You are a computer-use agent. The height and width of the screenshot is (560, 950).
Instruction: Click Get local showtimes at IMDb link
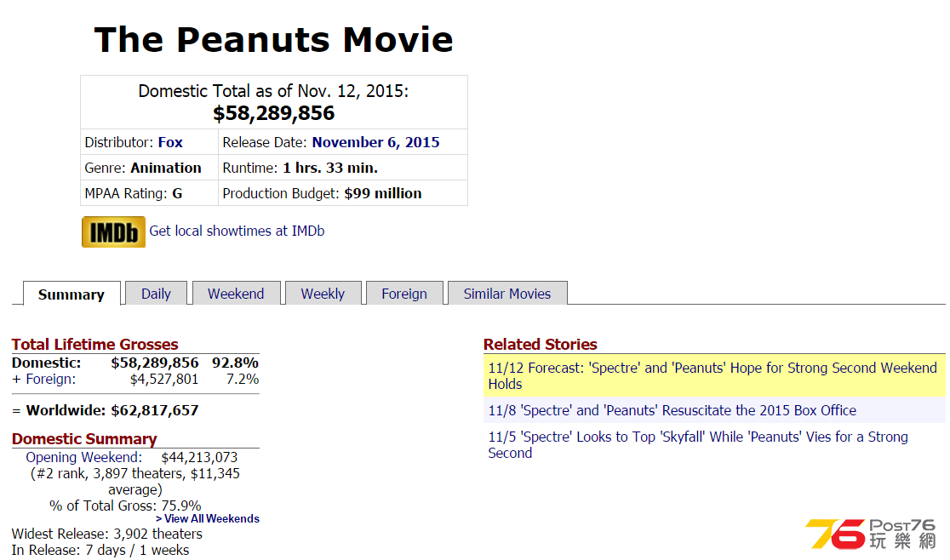pyautogui.click(x=237, y=231)
